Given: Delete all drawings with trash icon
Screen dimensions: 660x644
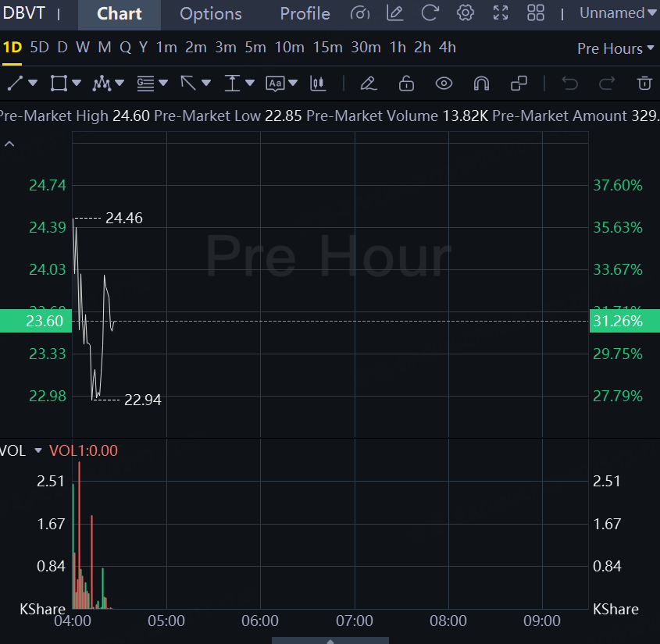Looking at the screenshot, I should 644,83.
